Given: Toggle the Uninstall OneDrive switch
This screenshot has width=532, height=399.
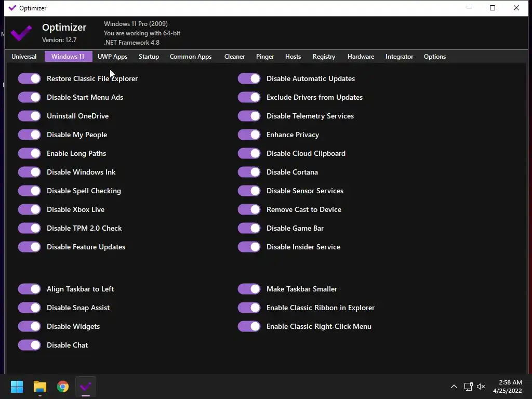Looking at the screenshot, I should click(30, 116).
